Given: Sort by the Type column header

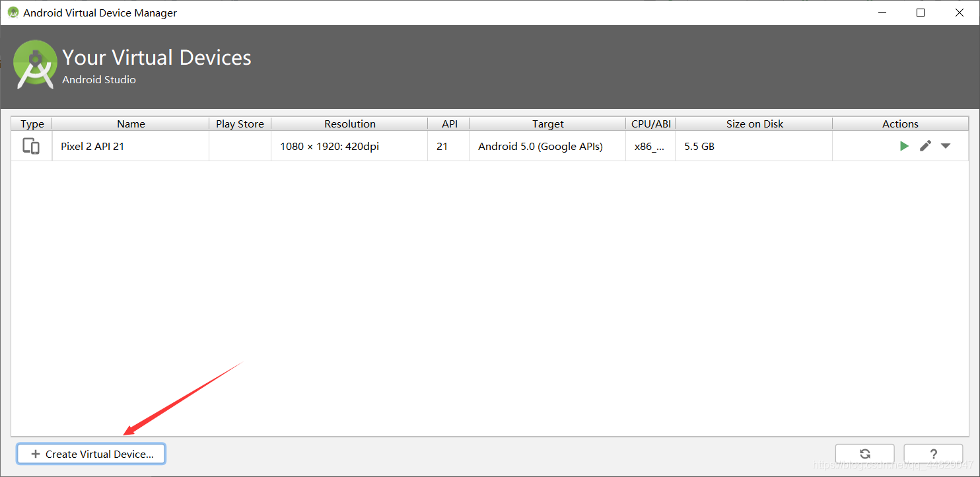Looking at the screenshot, I should pos(32,124).
